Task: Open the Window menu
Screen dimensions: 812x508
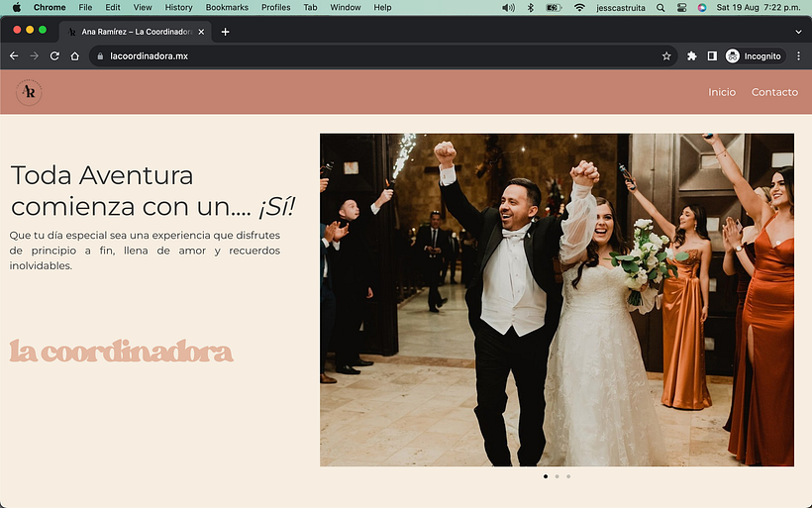Action: tap(346, 7)
